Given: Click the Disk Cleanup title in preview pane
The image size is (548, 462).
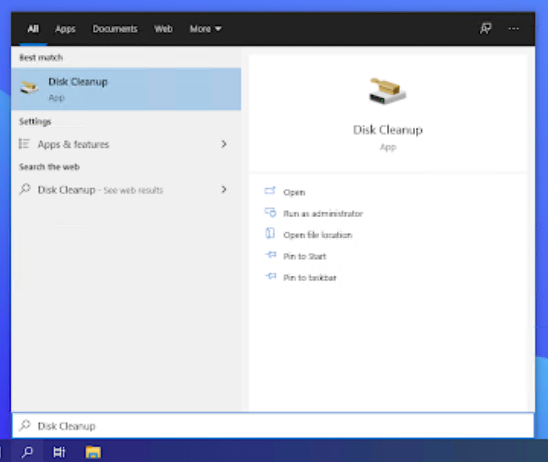Looking at the screenshot, I should [388, 130].
